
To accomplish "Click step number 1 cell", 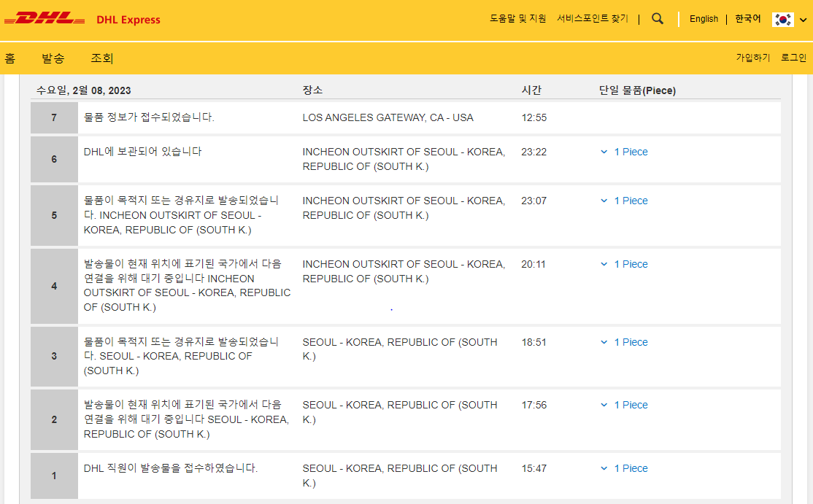I will pos(54,476).
